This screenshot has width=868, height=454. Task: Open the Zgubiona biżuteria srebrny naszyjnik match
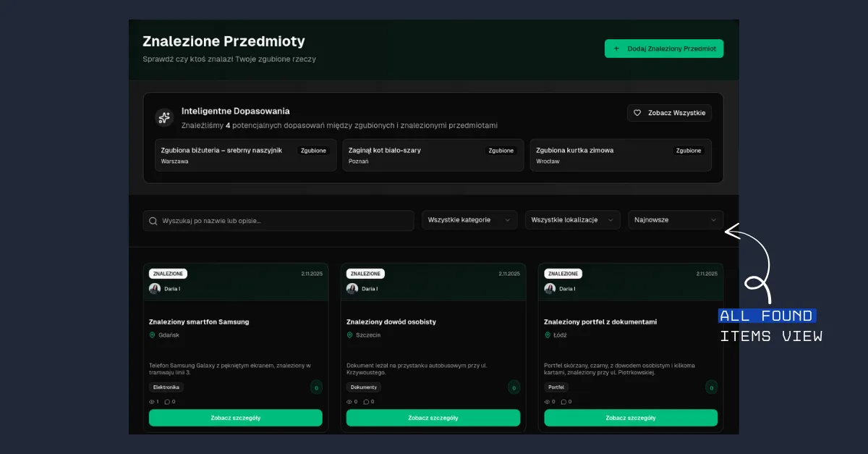click(246, 155)
